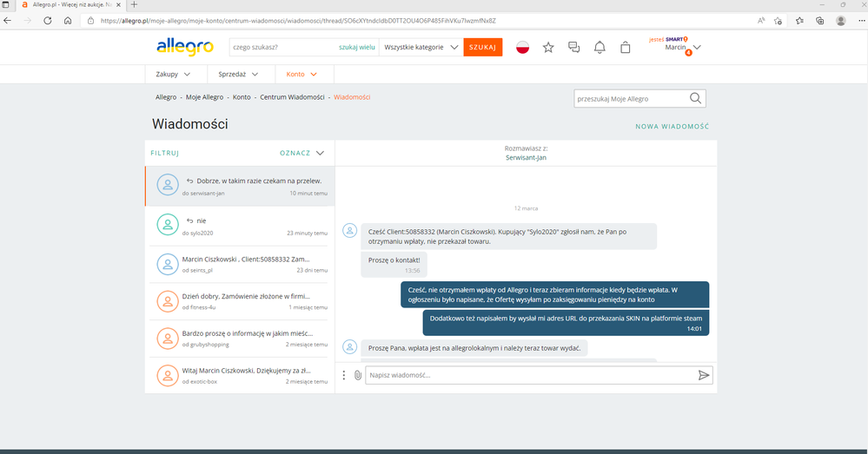868x454 pixels.
Task: Click the browser profile avatar
Action: pyautogui.click(x=841, y=21)
